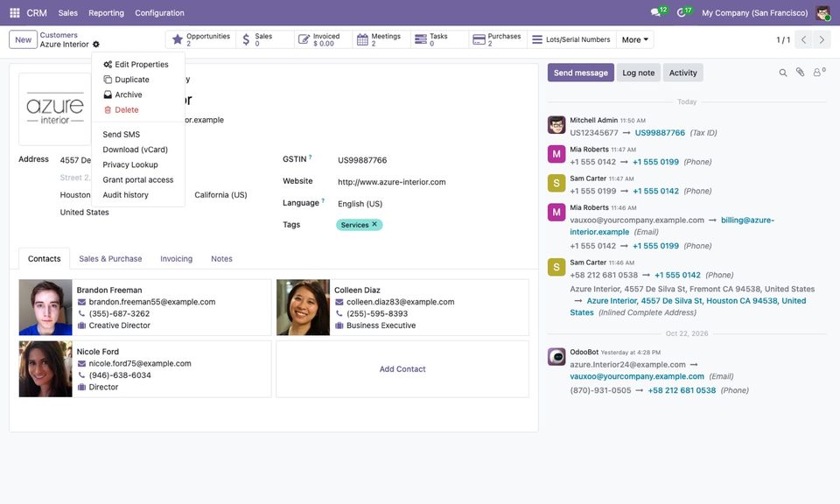Screen dimensions: 840x504
Task: Click Nicole Ford's job briefcase icon
Action: pyautogui.click(x=81, y=388)
